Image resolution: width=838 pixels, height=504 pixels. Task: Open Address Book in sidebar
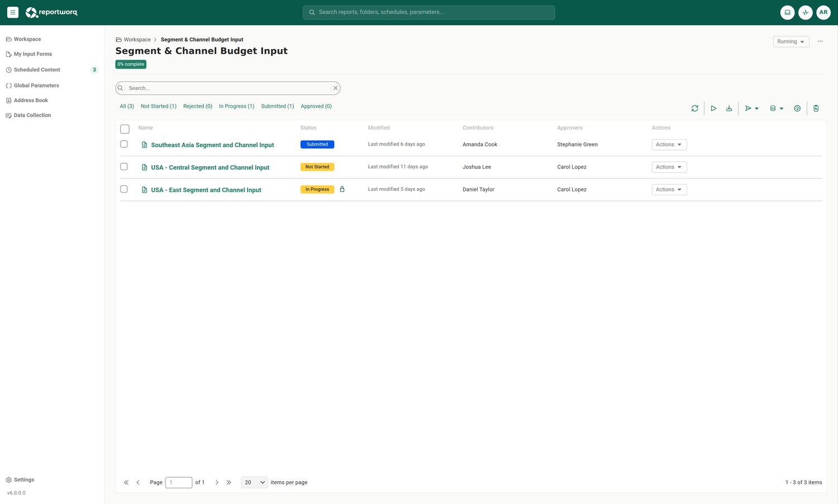(x=31, y=100)
